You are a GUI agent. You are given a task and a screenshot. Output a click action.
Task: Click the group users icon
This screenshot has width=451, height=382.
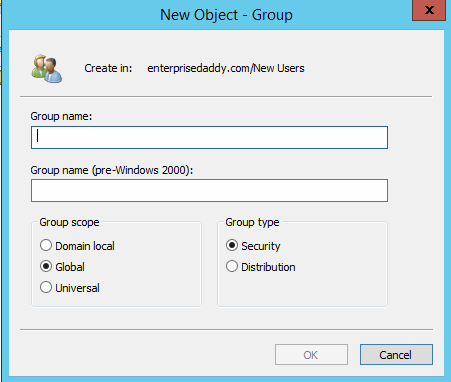(47, 69)
